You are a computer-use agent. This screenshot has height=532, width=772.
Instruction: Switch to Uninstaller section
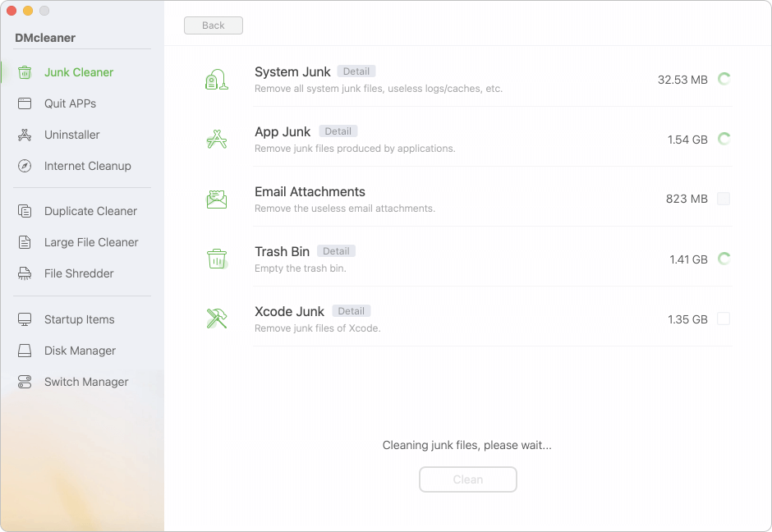pyautogui.click(x=72, y=135)
